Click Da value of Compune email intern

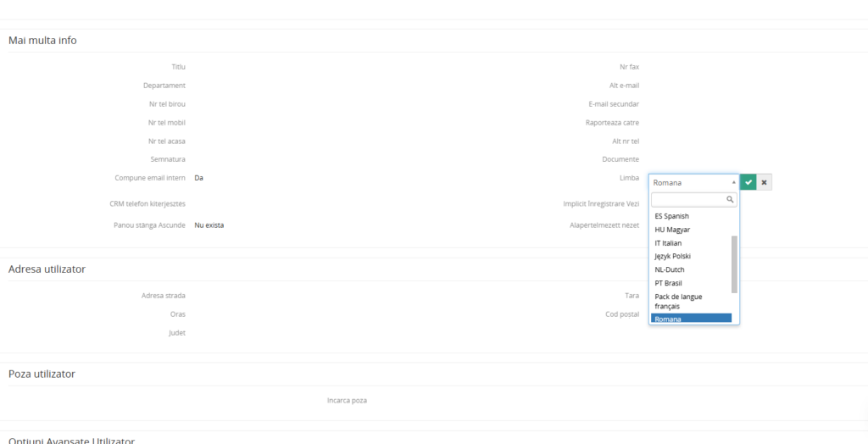198,178
